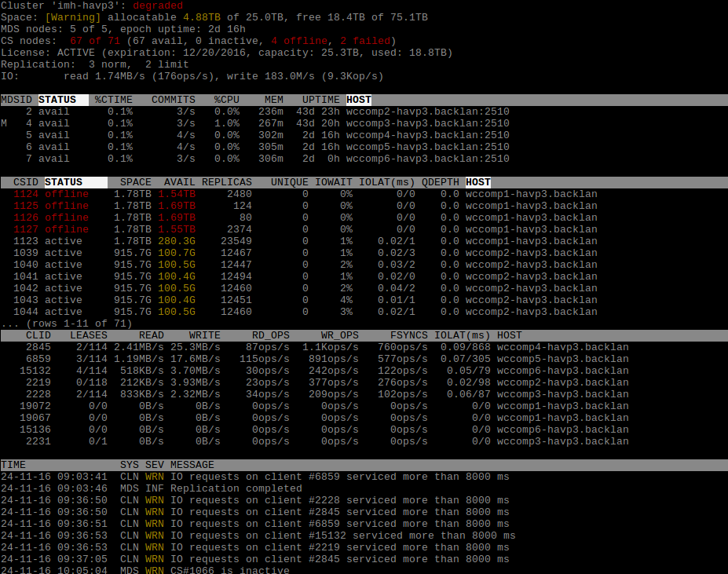728x574 pixels.
Task: Click the 'CS#1066 is inactive' log entry
Action: pos(229,570)
